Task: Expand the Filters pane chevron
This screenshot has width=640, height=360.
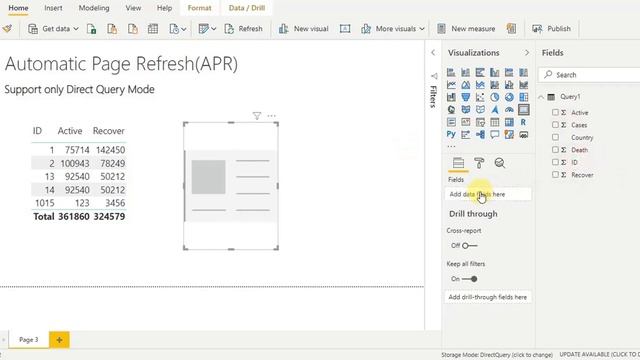Action: (x=433, y=53)
